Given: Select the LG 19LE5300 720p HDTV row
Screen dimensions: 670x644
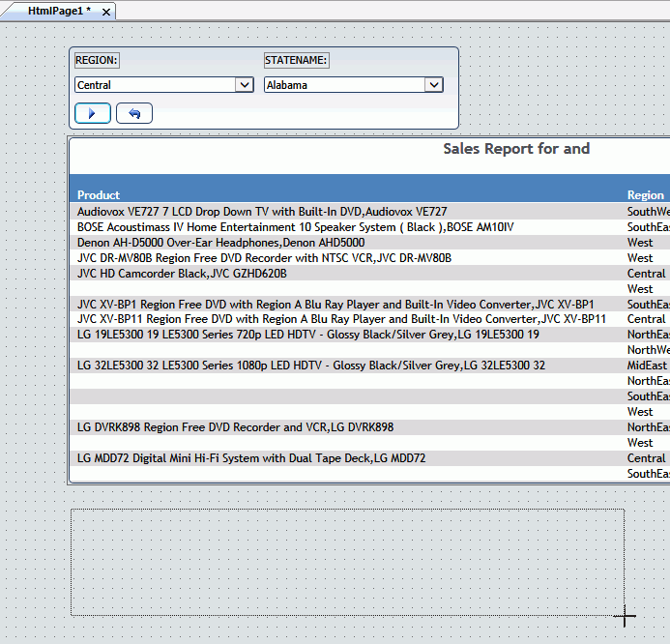Looking at the screenshot, I should (x=369, y=335).
